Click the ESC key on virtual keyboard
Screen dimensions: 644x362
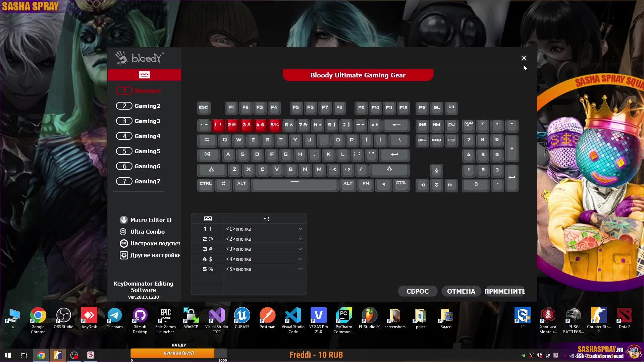pos(204,108)
